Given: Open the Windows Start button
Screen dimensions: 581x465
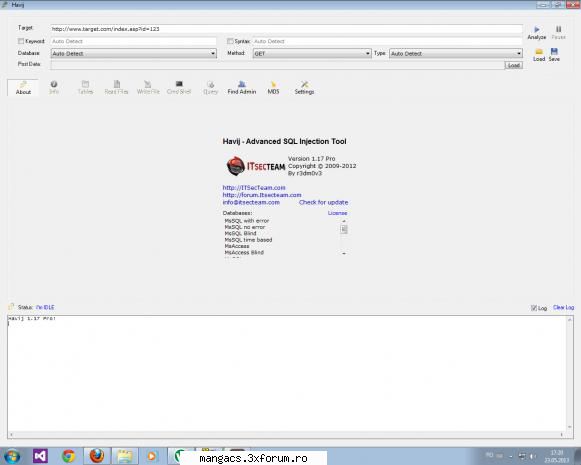Looking at the screenshot, I should click(x=13, y=456).
